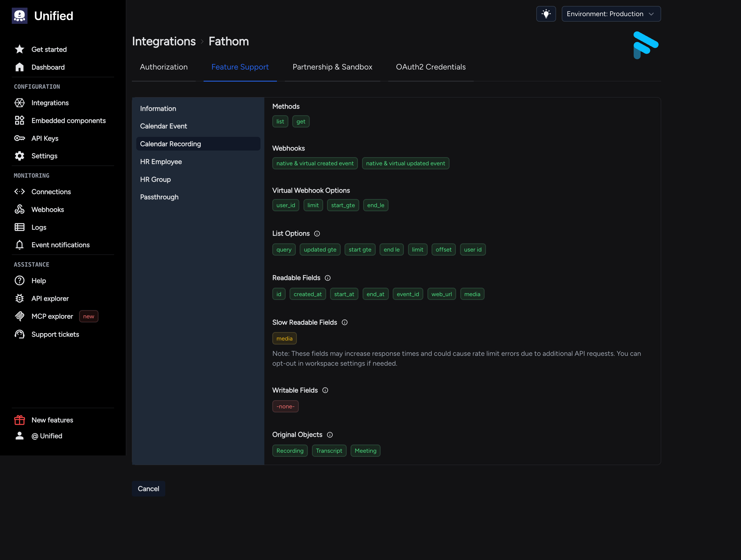Click the Settings gear icon
741x560 pixels.
tap(19, 156)
